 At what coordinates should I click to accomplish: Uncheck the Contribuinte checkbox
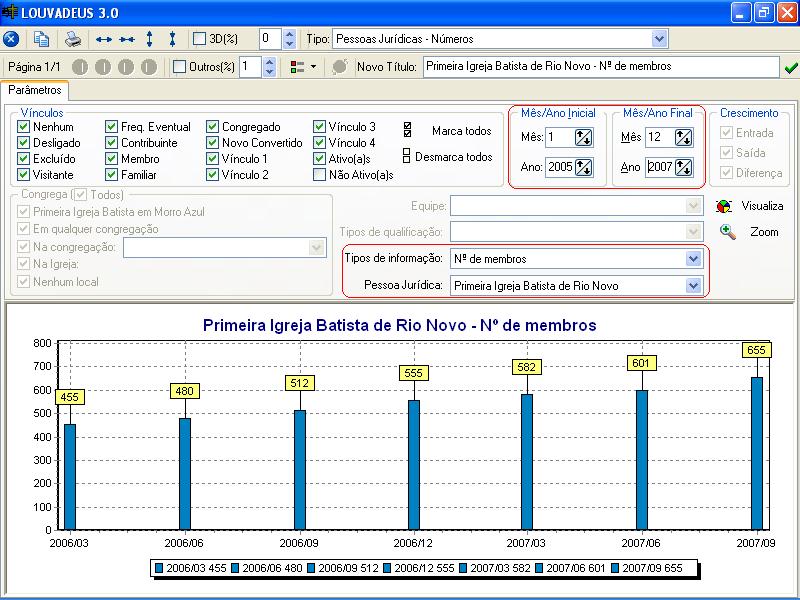pyautogui.click(x=111, y=143)
